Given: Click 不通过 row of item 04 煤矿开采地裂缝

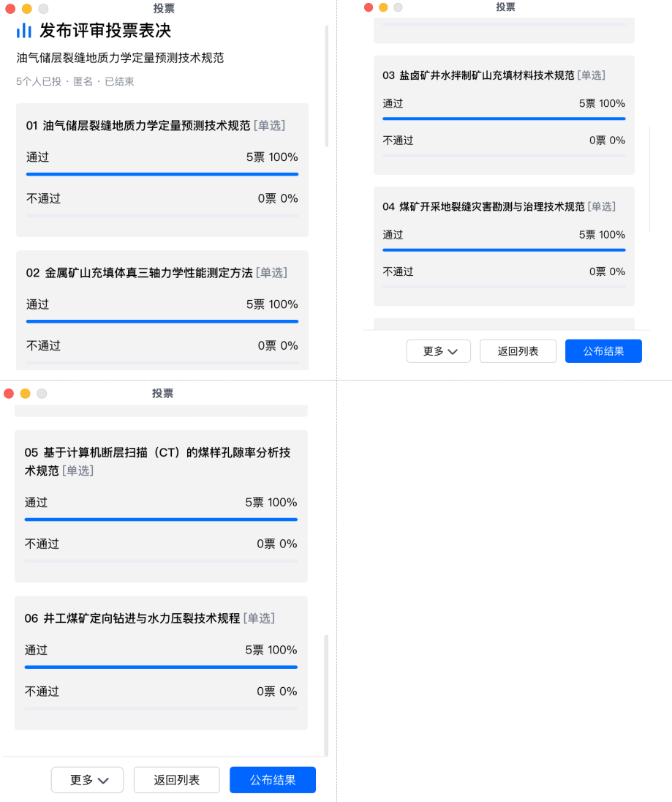Looking at the screenshot, I should coord(399,271).
